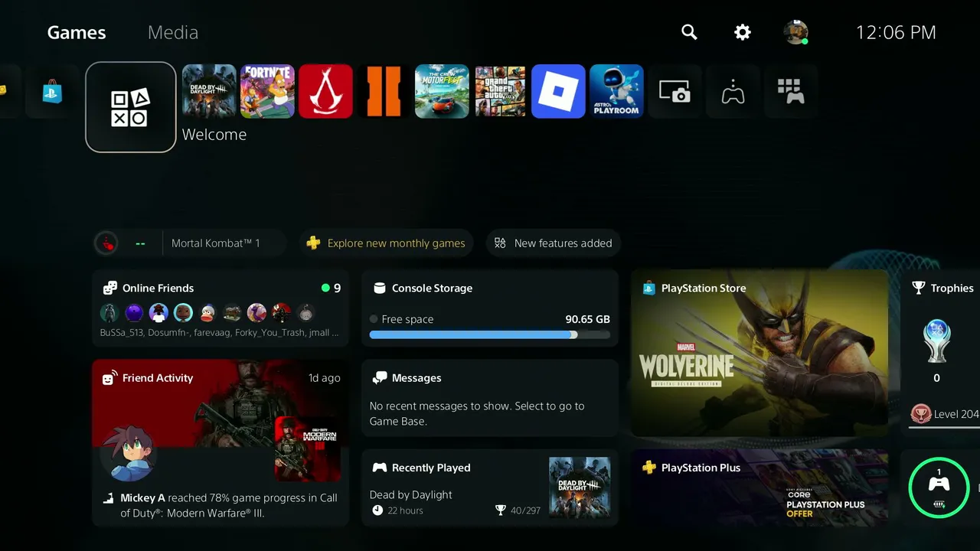This screenshot has height=551, width=980.
Task: Select the Modern Warfare III cover thumbnail
Action: tap(308, 449)
